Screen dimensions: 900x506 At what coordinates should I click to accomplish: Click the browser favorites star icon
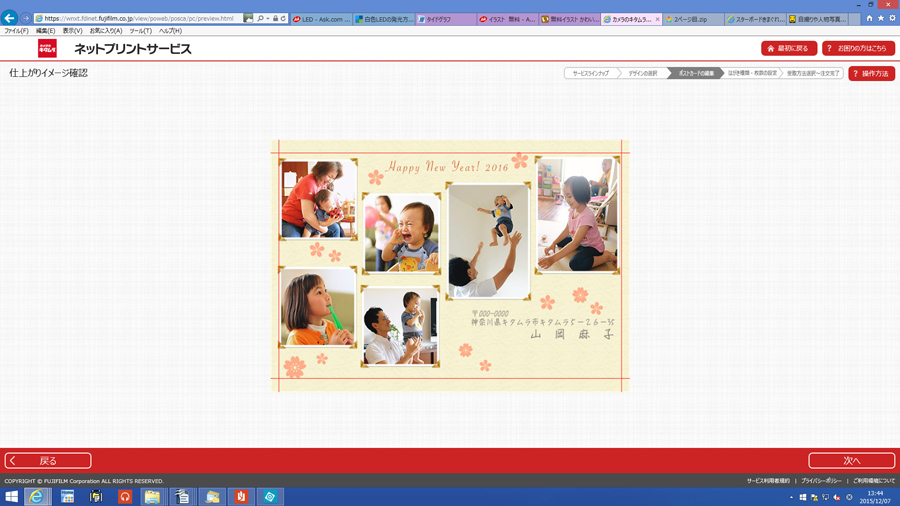tap(880, 18)
